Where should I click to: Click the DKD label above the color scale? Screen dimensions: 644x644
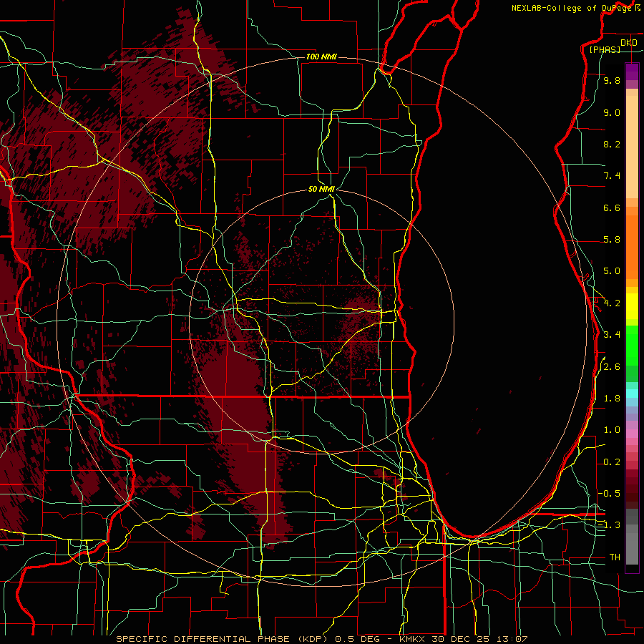coord(629,42)
